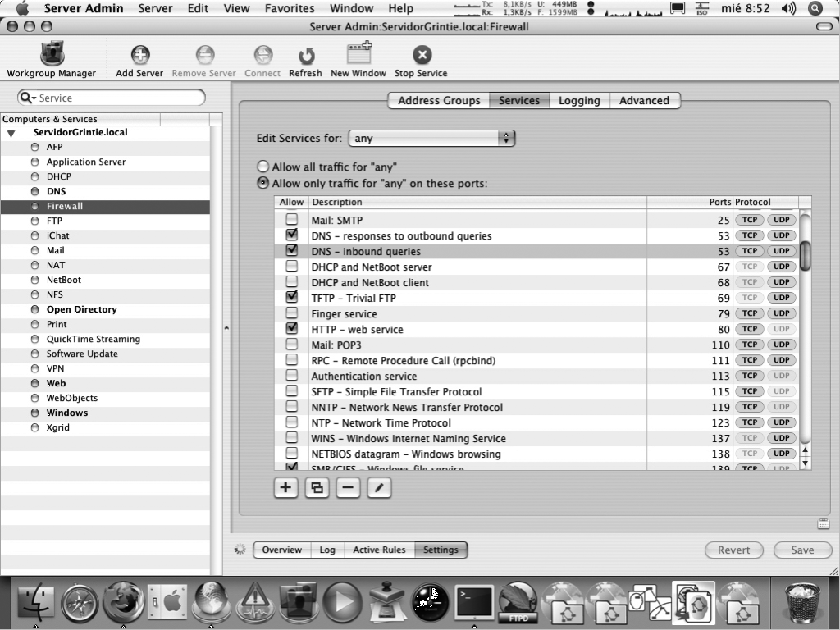Delete selected service with minus button
This screenshot has width=840, height=630.
click(x=348, y=488)
